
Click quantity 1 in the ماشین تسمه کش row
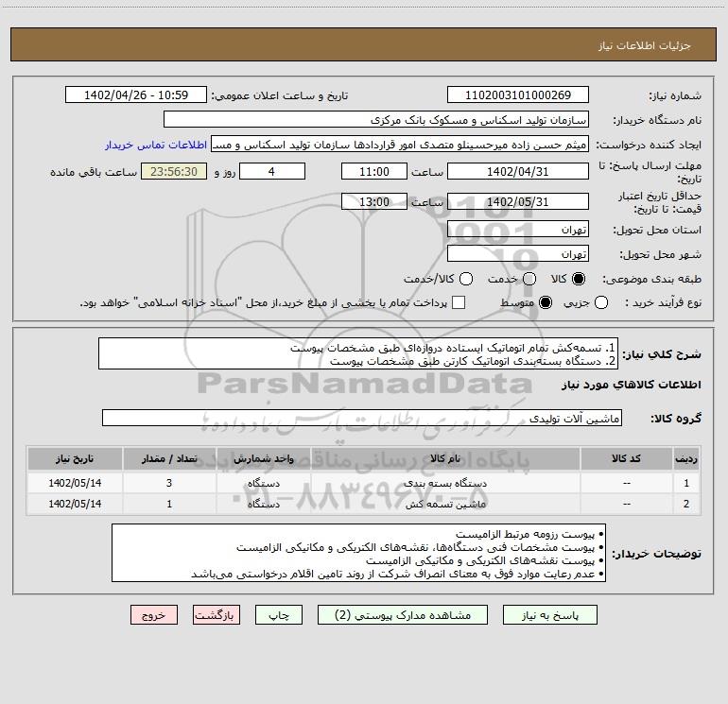[169, 504]
